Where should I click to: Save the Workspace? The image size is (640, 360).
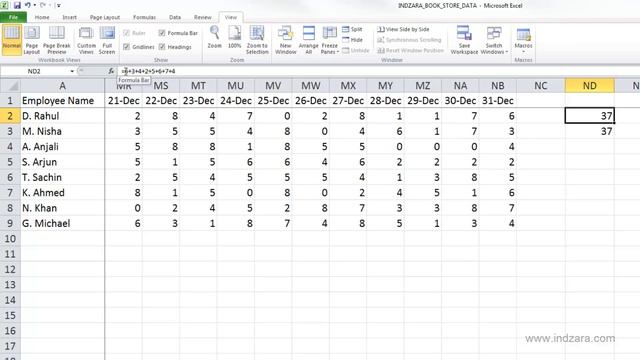coord(464,40)
